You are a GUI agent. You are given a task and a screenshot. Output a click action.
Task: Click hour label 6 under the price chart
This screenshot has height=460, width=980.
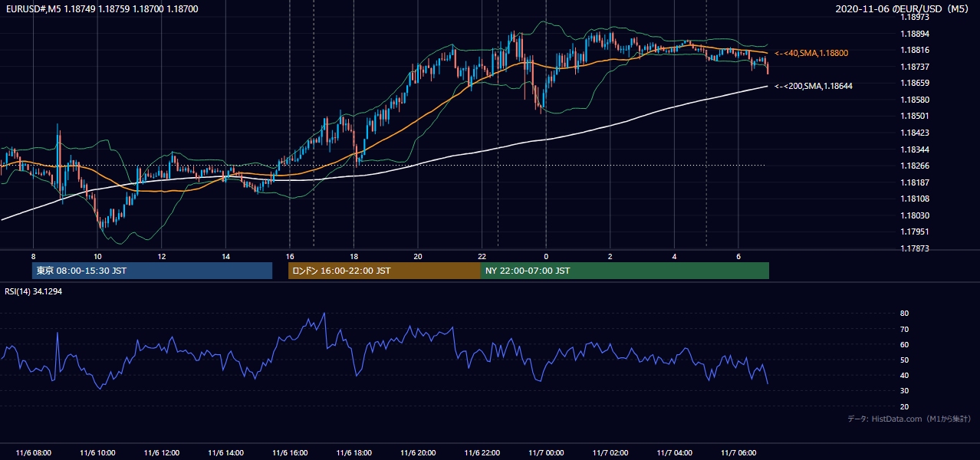click(738, 256)
